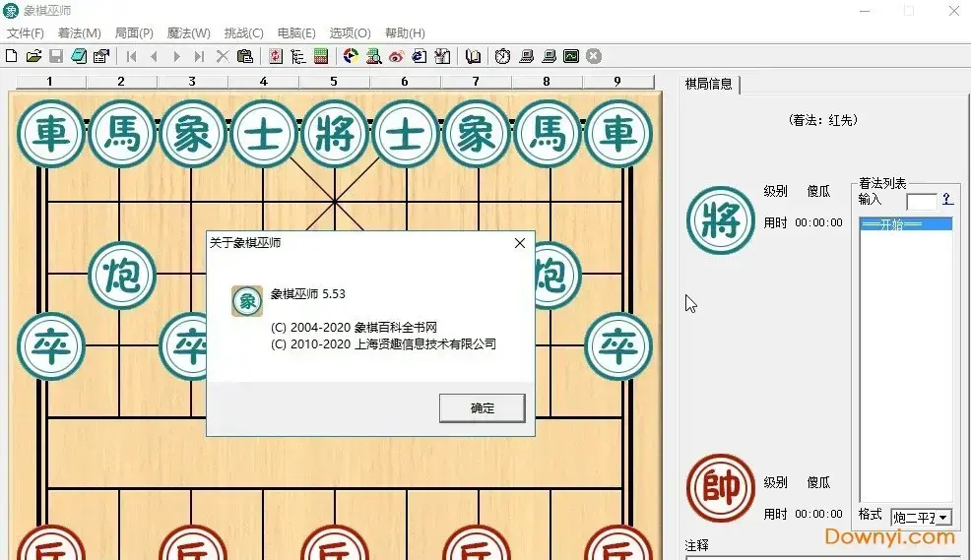Select the black 車 in column 9

tap(618, 134)
